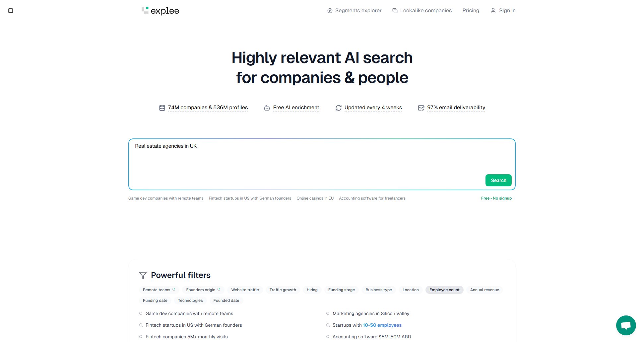Click the envelope icon for email deliverability
Viewport: 644px width, 342px height.
tap(421, 108)
